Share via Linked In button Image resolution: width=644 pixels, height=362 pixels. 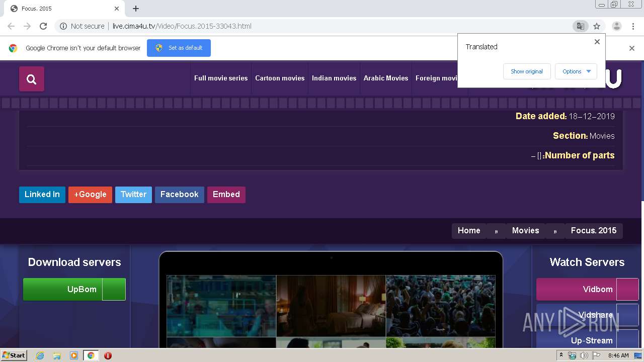[x=42, y=195]
